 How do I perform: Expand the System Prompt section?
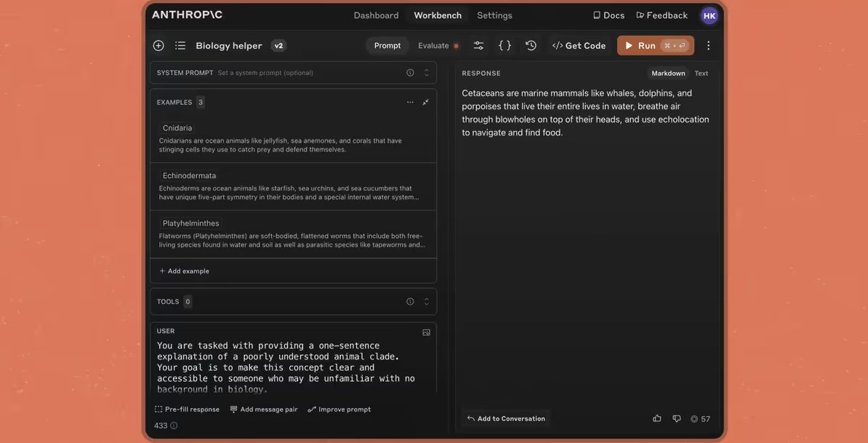pos(426,73)
